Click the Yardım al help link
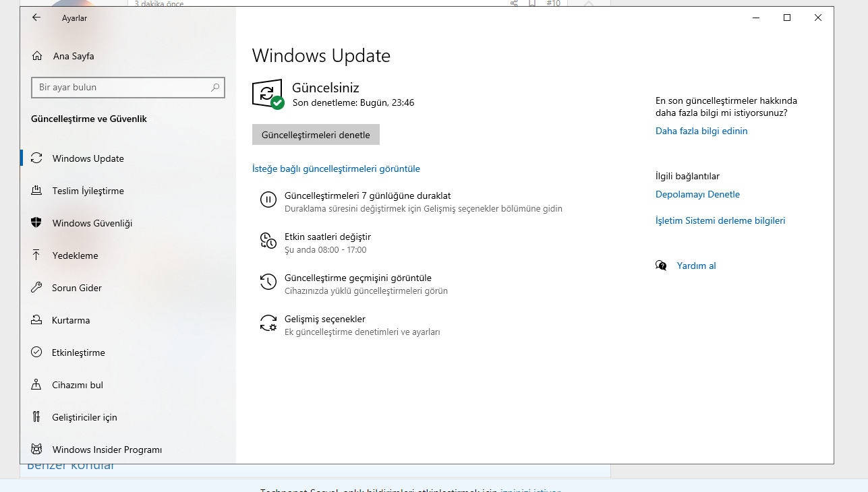Image resolution: width=868 pixels, height=492 pixels. tap(696, 266)
